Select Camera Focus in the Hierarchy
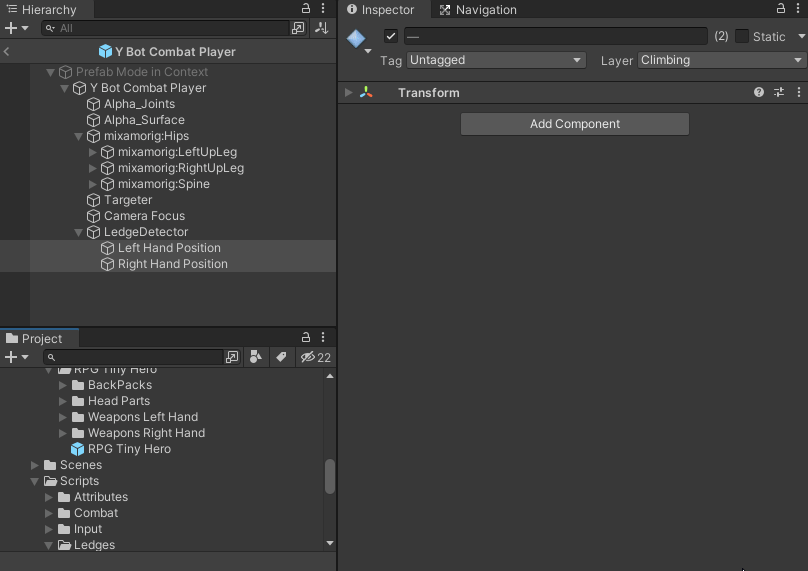 tap(144, 216)
